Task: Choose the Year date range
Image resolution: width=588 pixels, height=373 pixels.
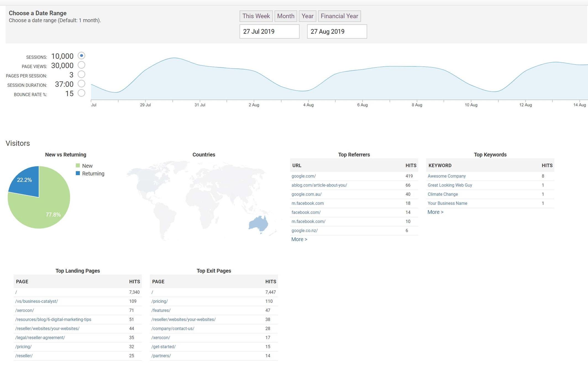Action: coord(307,16)
